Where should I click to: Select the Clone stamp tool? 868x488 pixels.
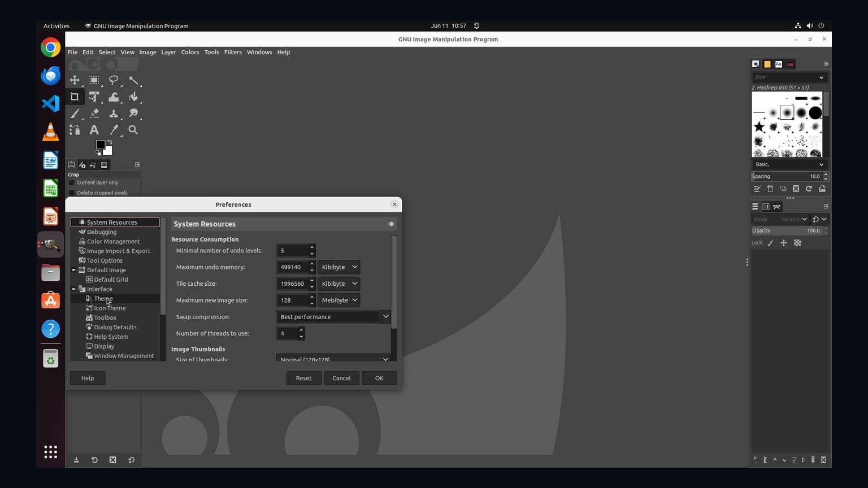[114, 114]
